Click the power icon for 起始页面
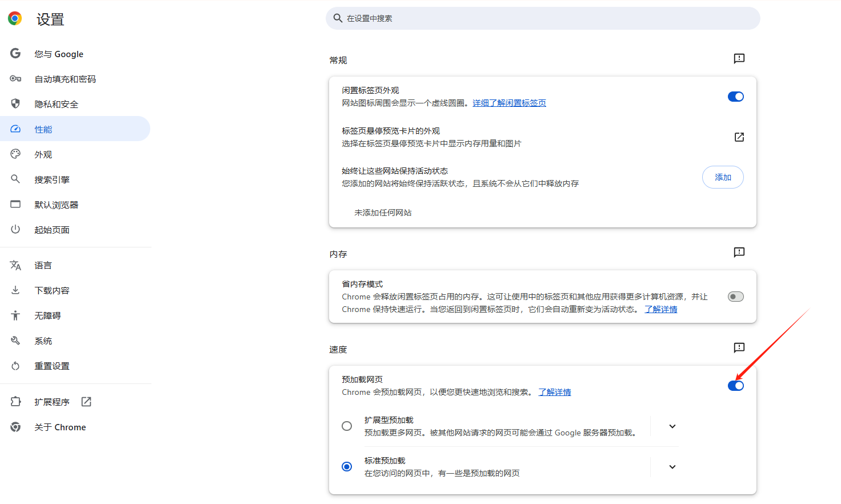 15,229
